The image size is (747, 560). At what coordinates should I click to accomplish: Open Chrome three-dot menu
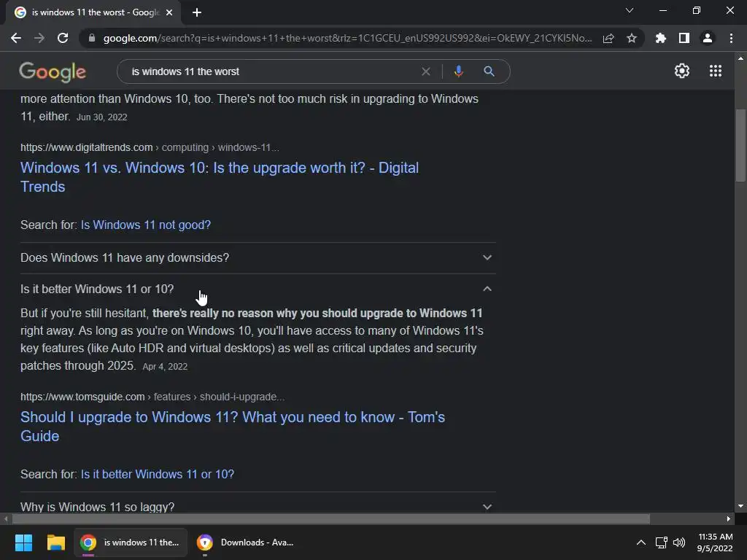pos(731,38)
